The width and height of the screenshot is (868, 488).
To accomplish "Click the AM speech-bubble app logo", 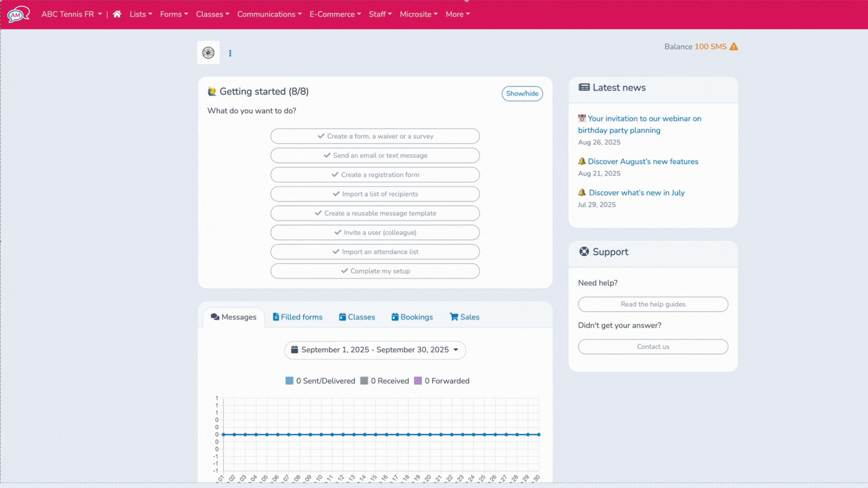I will point(18,14).
